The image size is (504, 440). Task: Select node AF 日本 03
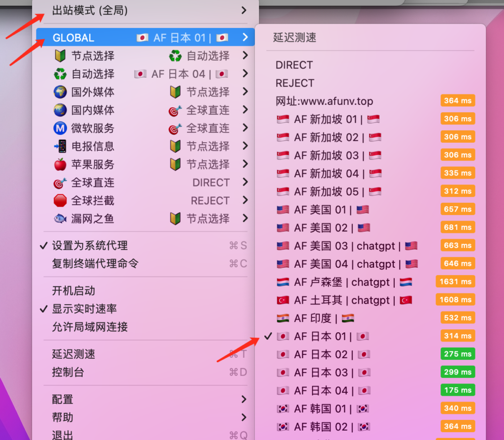(x=370, y=373)
